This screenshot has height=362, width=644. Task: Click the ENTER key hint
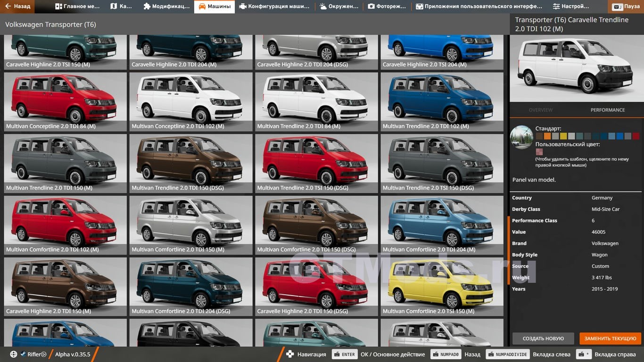(x=344, y=354)
